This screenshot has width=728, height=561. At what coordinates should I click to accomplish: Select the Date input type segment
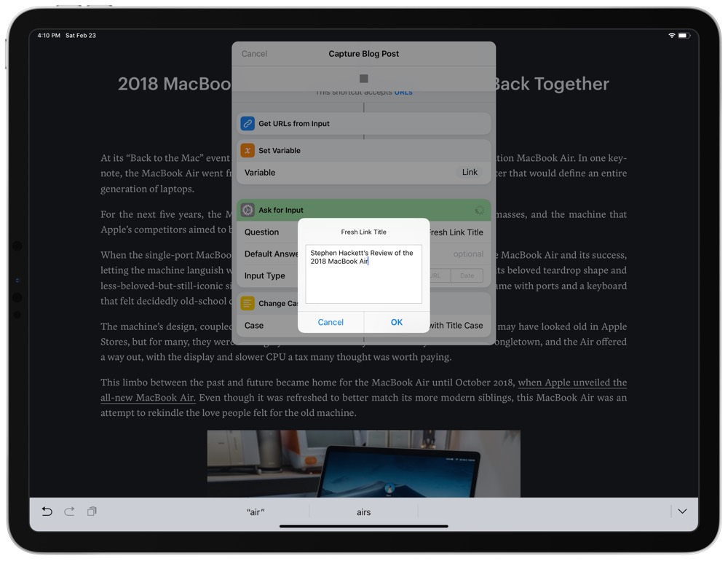467,275
